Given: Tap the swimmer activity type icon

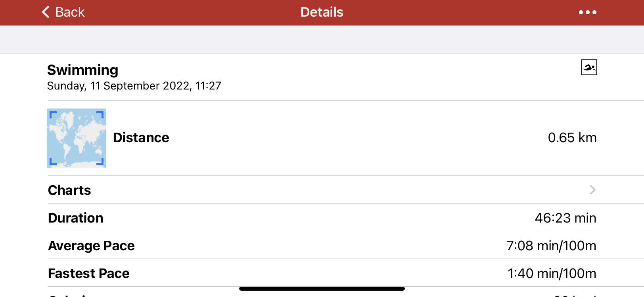Looking at the screenshot, I should point(589,67).
